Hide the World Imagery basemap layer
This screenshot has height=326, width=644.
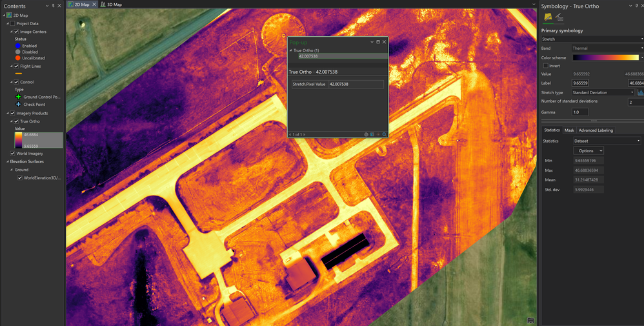coord(12,154)
